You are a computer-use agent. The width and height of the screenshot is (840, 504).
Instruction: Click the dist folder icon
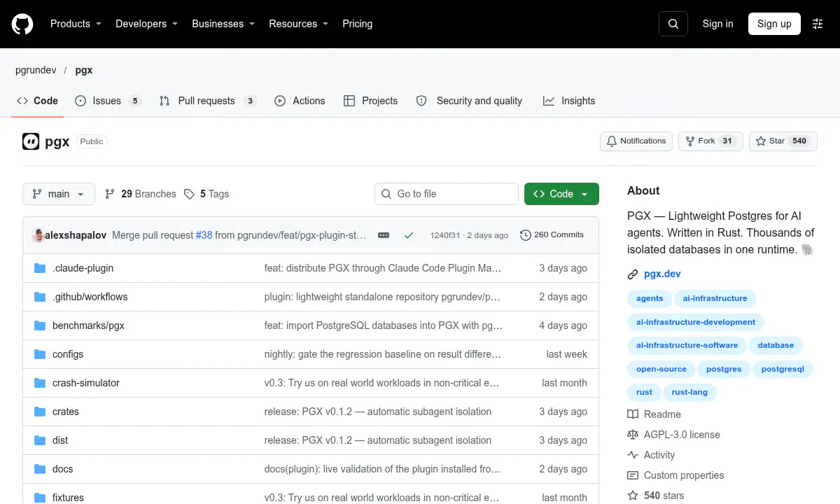tap(40, 440)
